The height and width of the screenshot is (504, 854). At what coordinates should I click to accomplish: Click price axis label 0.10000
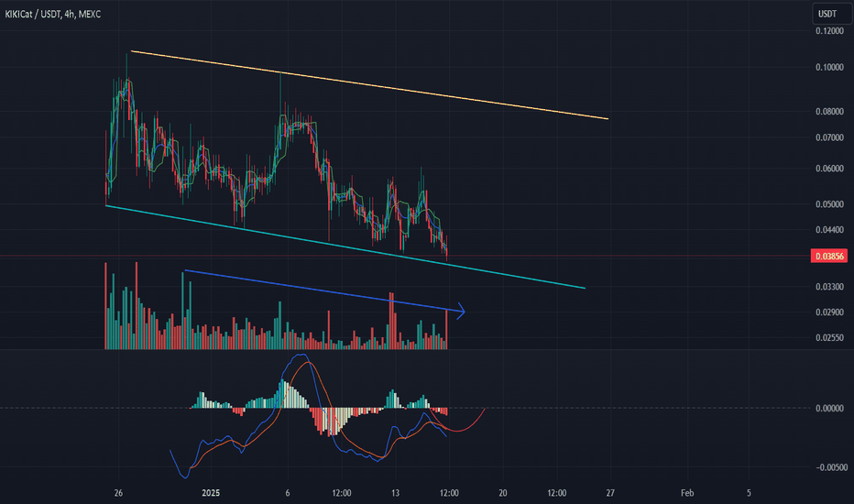click(x=829, y=67)
